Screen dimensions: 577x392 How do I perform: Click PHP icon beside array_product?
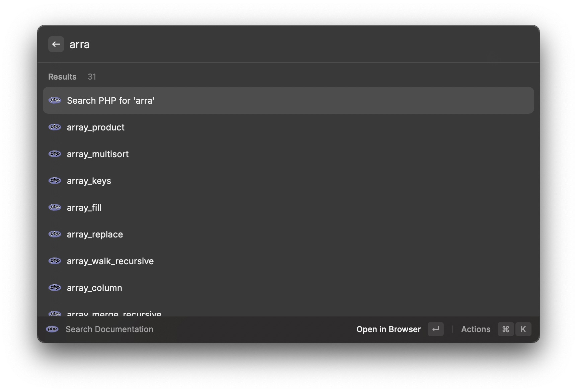[x=55, y=127]
